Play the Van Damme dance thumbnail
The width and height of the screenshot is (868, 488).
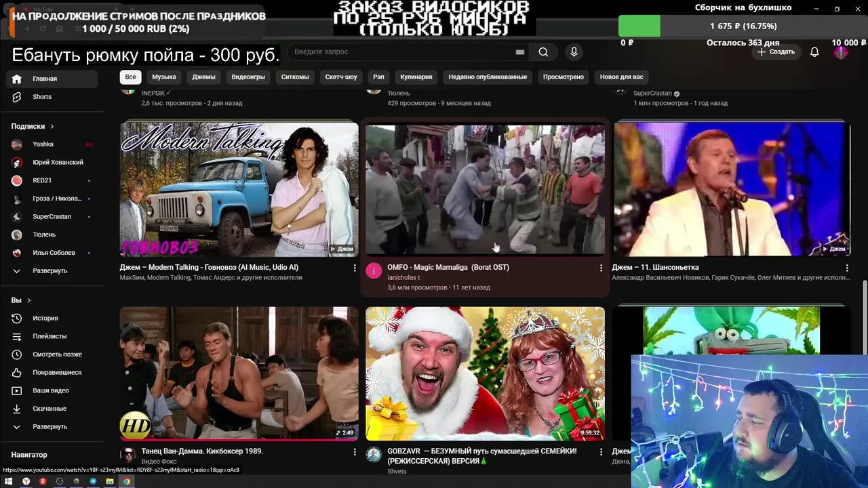coord(239,373)
